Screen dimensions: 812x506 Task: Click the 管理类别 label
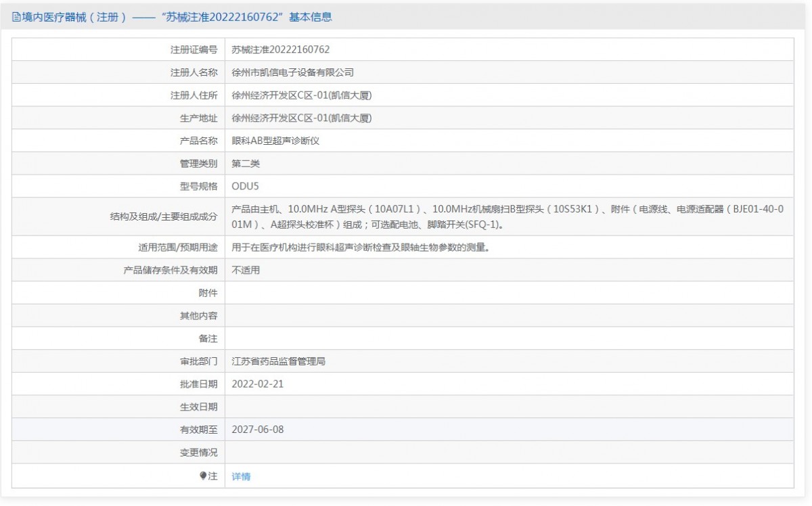coord(199,164)
